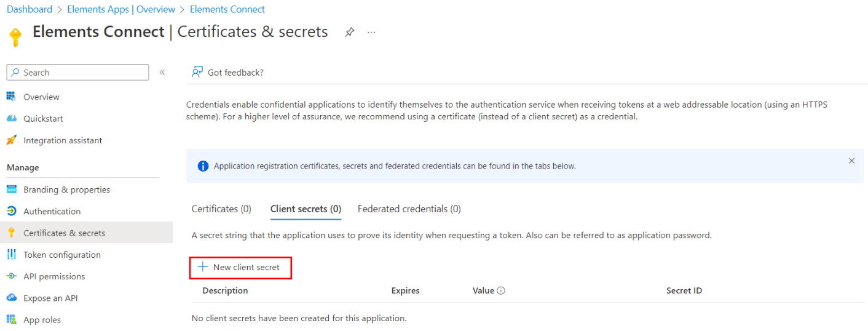Open Expose an API menu item

(x=50, y=298)
